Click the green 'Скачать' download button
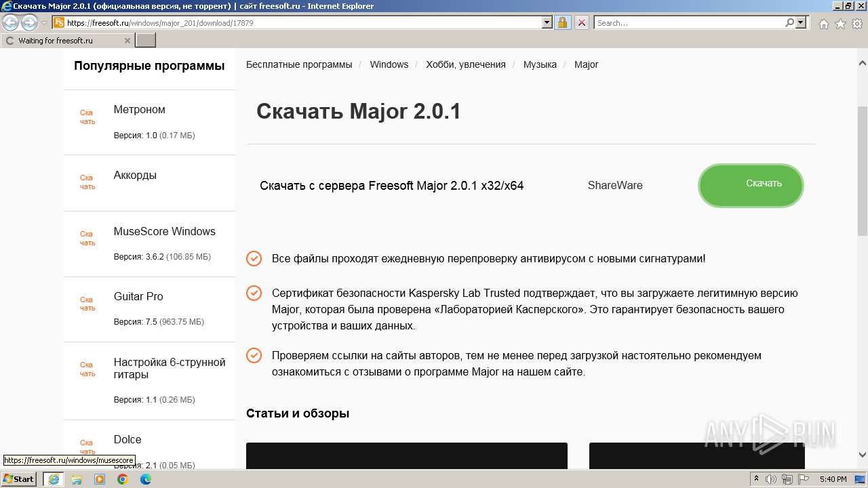The width and height of the screenshot is (868, 488). pyautogui.click(x=751, y=185)
